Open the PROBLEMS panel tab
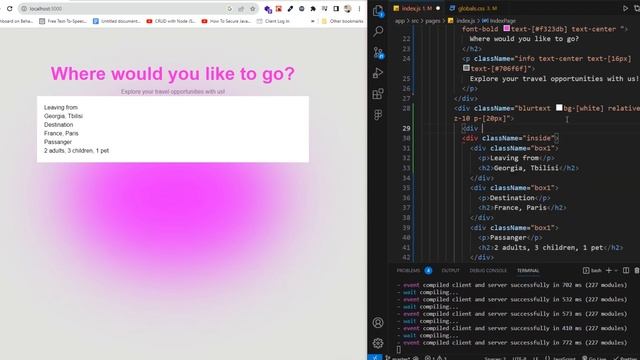This screenshot has height=360, width=640. (408, 270)
